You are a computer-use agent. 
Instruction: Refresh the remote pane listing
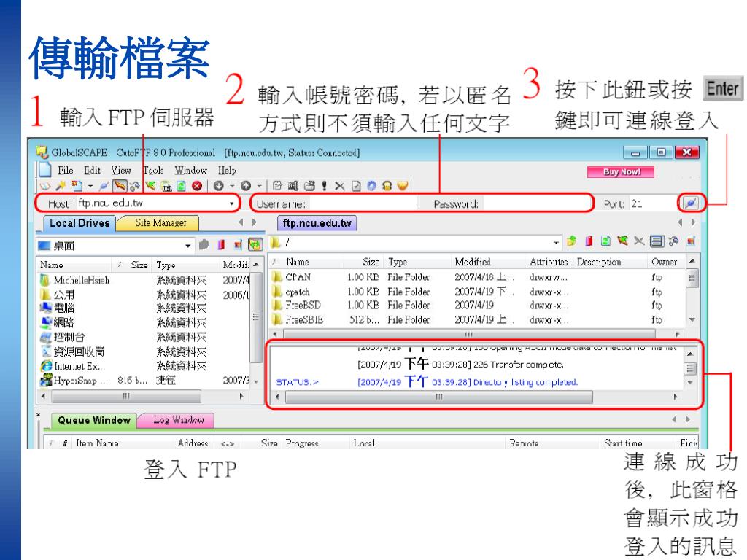[x=605, y=241]
